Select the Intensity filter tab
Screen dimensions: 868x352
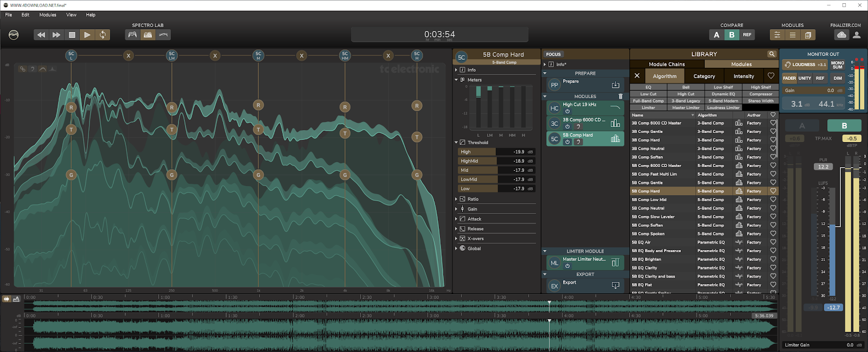[744, 76]
